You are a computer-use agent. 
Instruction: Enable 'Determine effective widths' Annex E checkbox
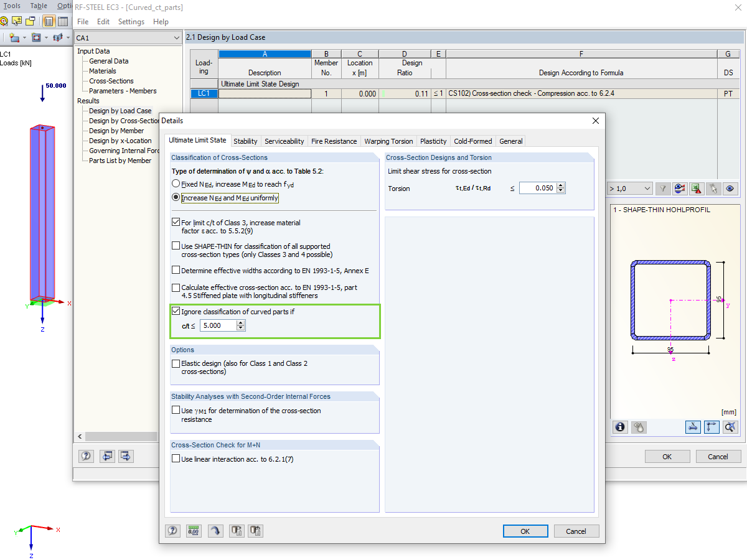[176, 270]
